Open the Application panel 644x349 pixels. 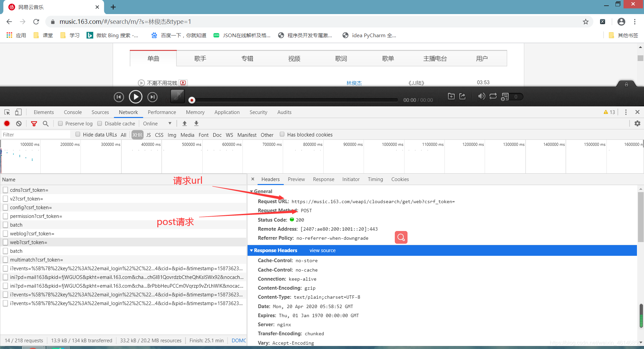click(x=227, y=112)
